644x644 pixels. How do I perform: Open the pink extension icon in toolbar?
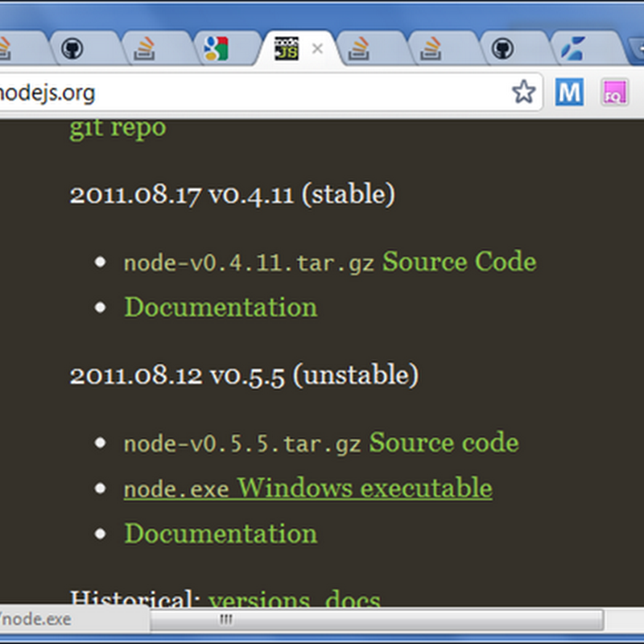[615, 92]
